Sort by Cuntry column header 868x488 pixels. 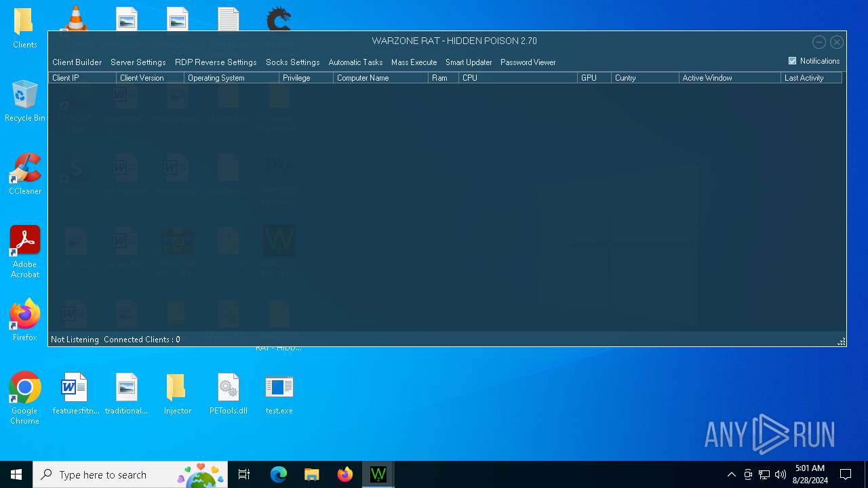pyautogui.click(x=645, y=78)
